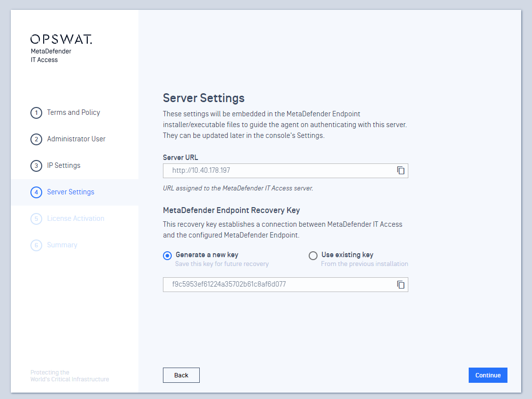Click step 5 circle for License Activation
Screen dimensions: 532x399
[36, 218]
